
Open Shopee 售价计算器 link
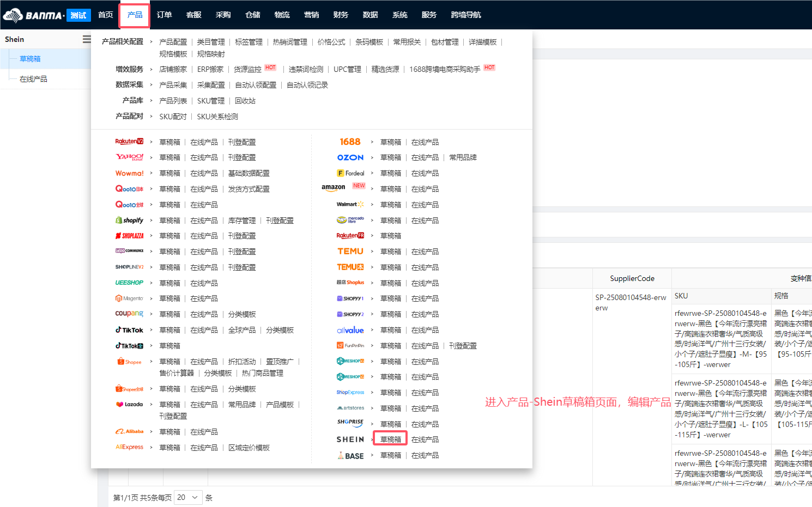(x=177, y=373)
